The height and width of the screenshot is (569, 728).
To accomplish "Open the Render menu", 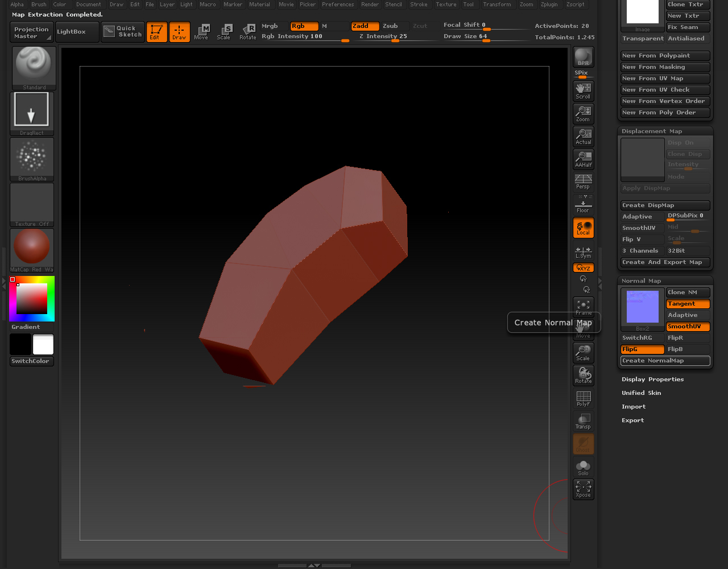I will click(x=370, y=5).
